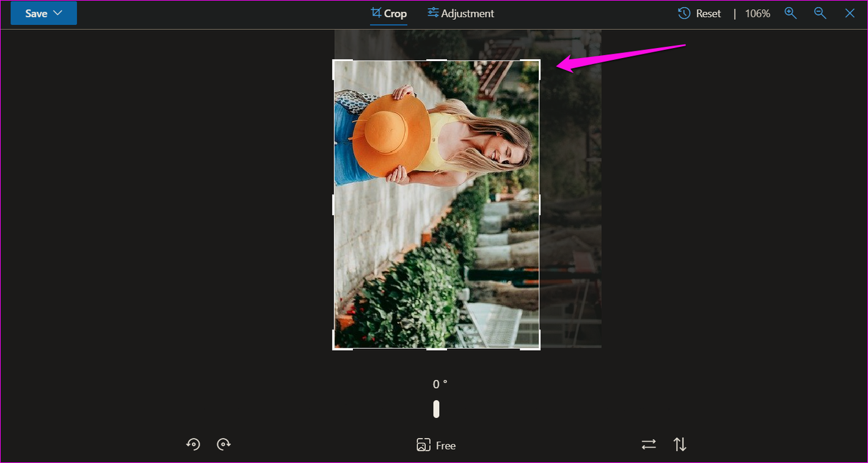
Task: Rotate image clockwise
Action: [224, 444]
